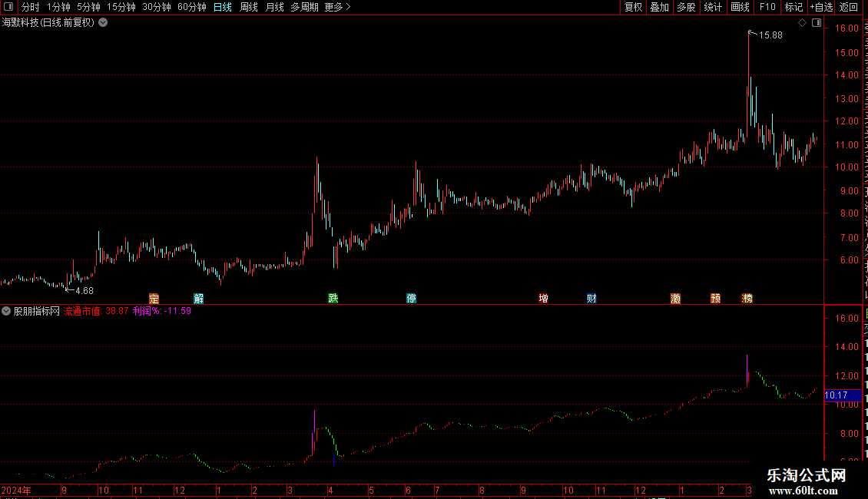Switch to 1分钟 period

(58, 7)
